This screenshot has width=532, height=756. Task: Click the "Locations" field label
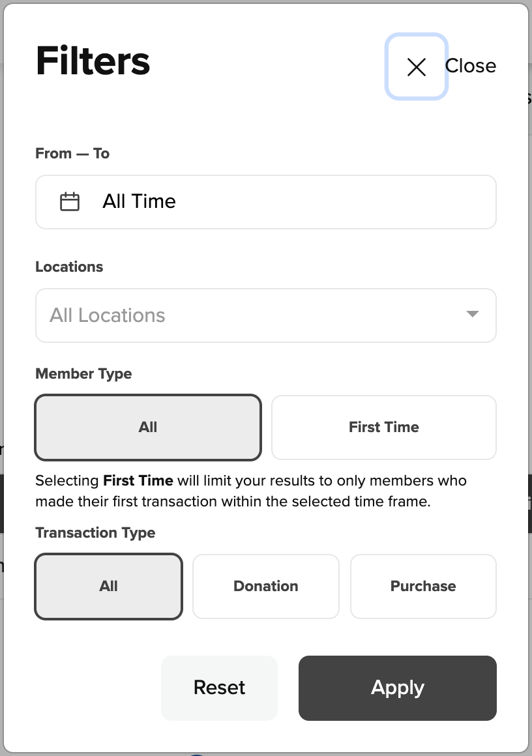point(69,267)
